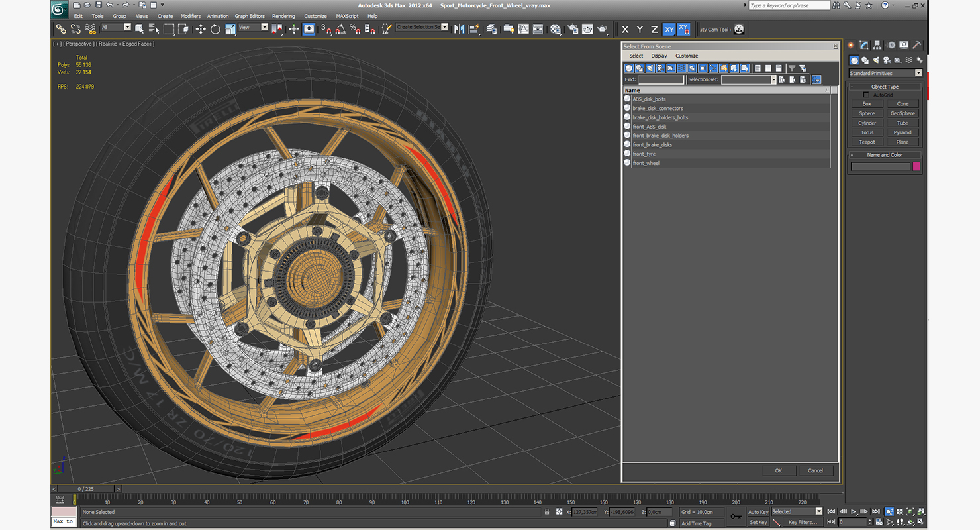Switch to Hierarchy command panel tab
Viewport: 980px width, 530px height.
click(877, 46)
